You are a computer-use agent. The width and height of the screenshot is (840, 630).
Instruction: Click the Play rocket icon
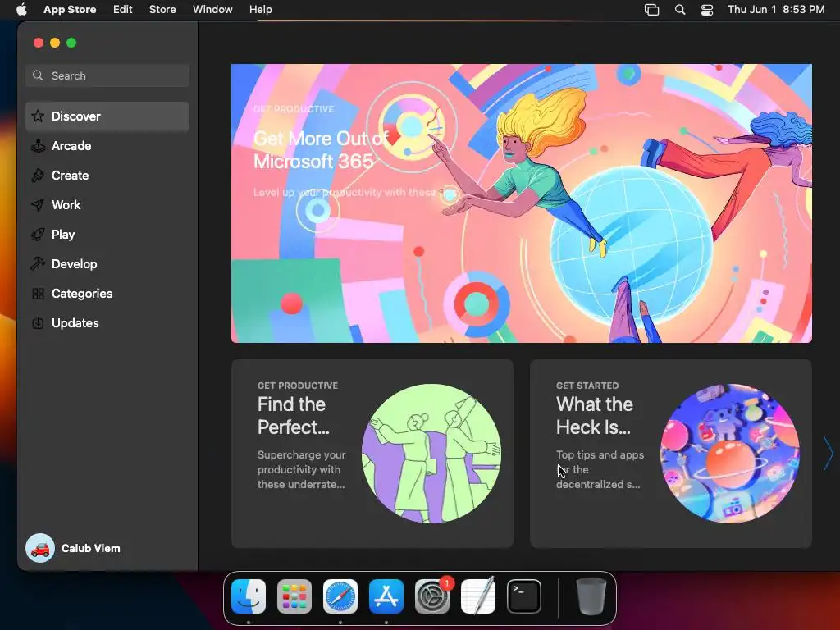click(38, 234)
